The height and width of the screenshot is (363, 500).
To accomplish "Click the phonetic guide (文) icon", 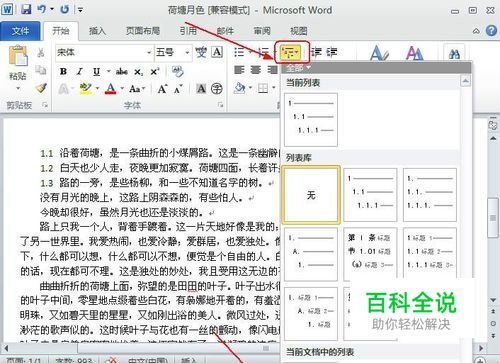I will tap(201, 52).
